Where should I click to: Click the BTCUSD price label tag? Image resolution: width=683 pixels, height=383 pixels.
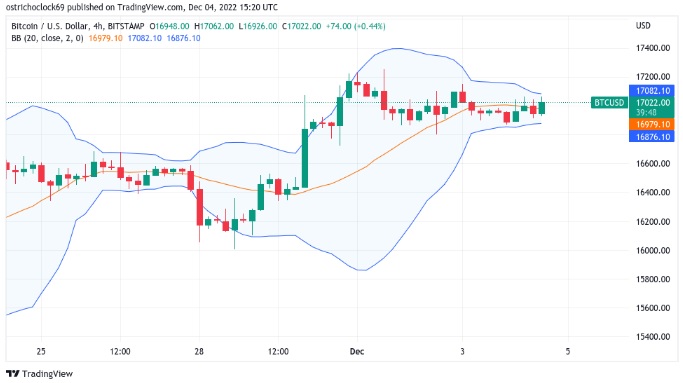(609, 103)
